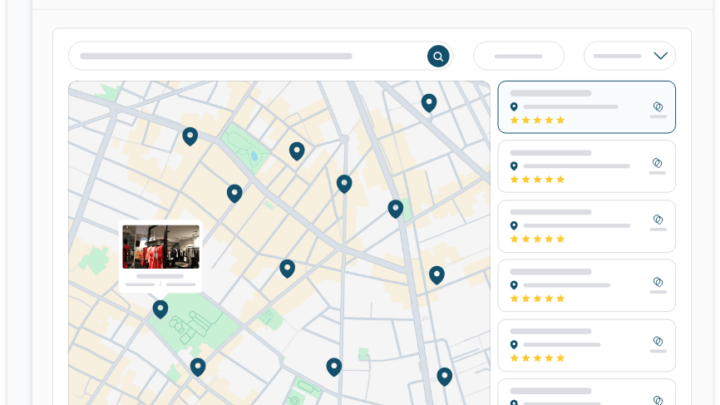Screen dimensions: 720x405
Task: Open the clothing store photo in the map popup
Action: click(161, 247)
